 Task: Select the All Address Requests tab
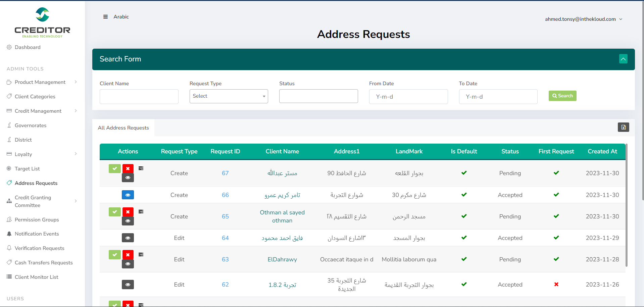click(x=123, y=128)
